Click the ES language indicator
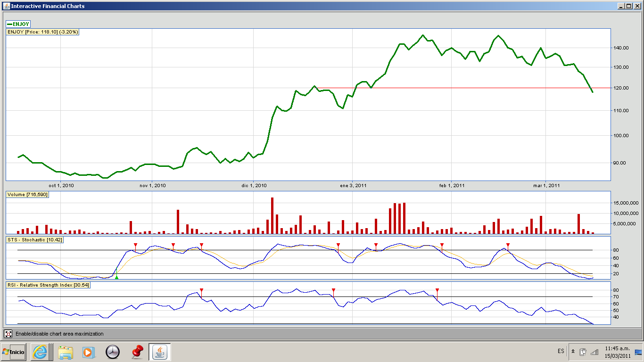This screenshot has height=362, width=644. click(561, 351)
